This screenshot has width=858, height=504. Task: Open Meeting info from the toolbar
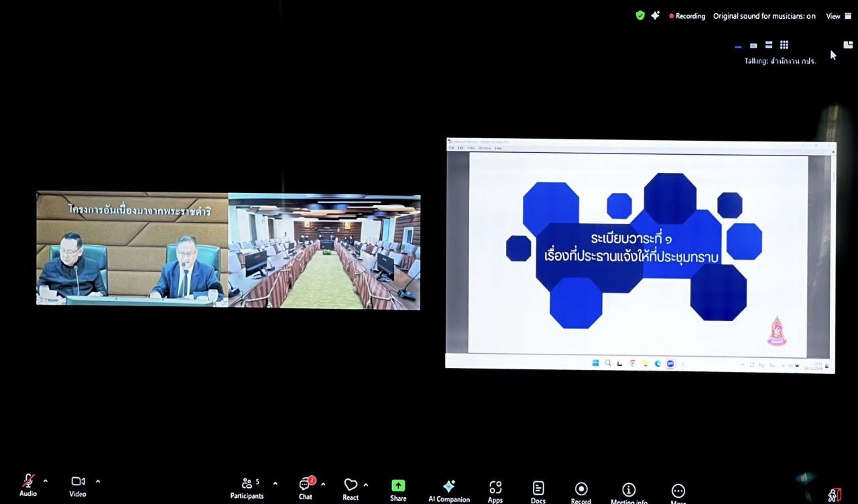tap(629, 491)
